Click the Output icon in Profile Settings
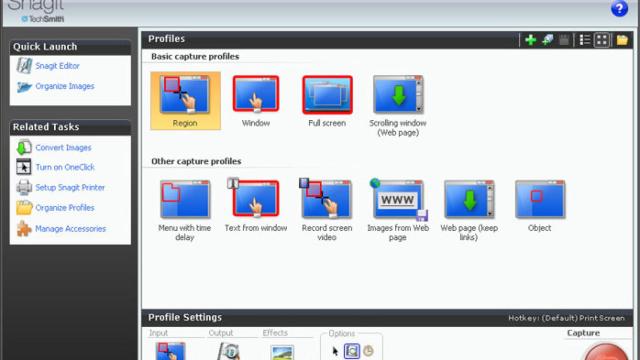Image resolution: width=640 pixels, height=360 pixels. click(229, 351)
